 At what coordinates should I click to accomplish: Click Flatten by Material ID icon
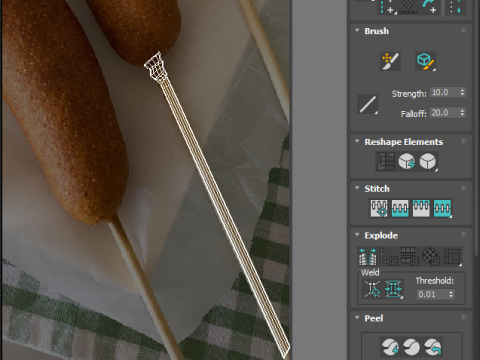(x=431, y=256)
